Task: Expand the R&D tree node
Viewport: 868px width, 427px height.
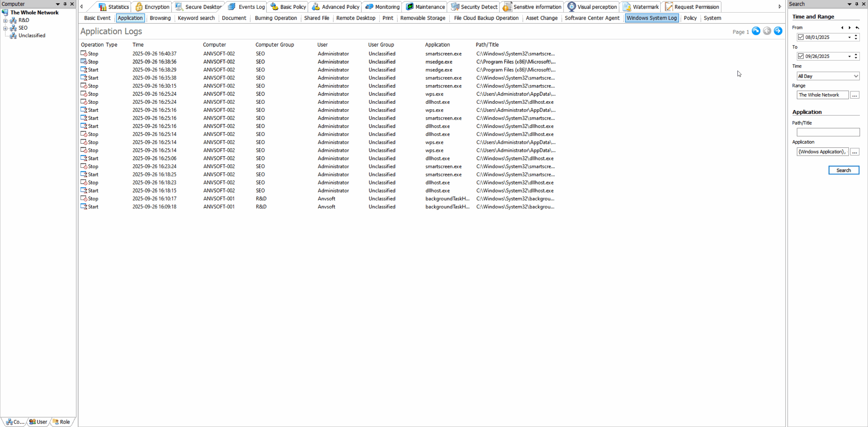Action: [5, 20]
